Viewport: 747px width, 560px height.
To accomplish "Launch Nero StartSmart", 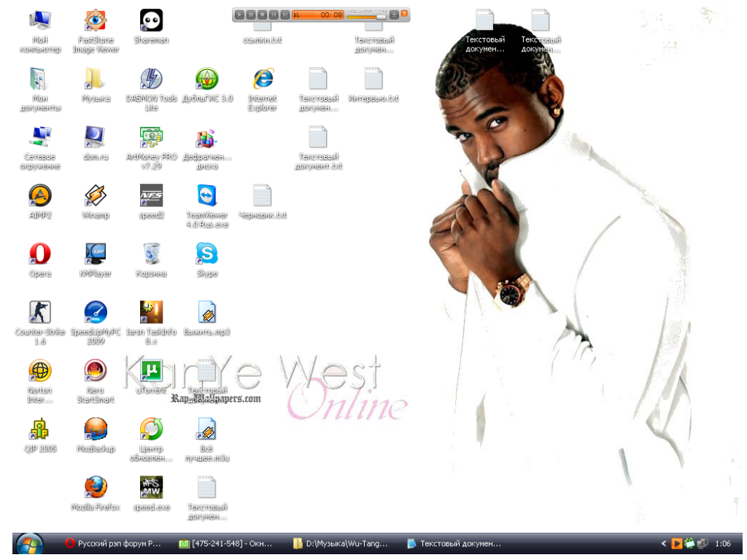I will coord(96,381).
